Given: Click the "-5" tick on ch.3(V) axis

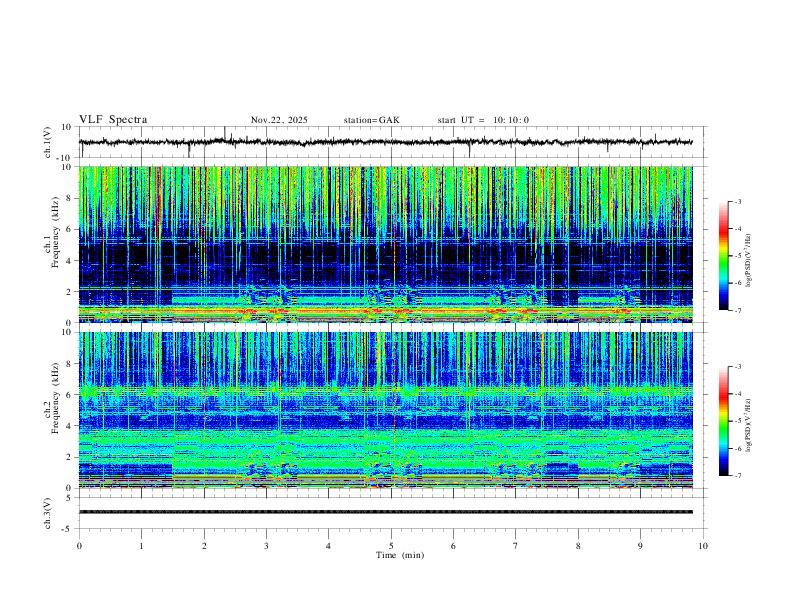Looking at the screenshot, I should coord(68,529).
